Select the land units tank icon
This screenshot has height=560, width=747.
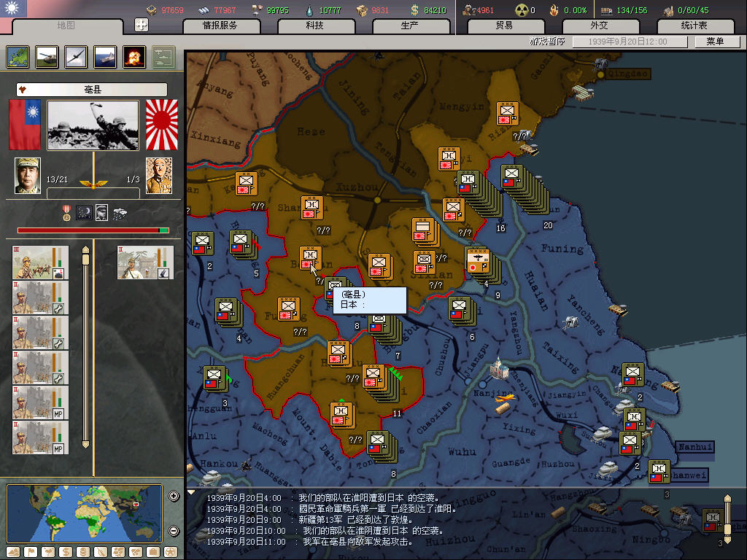(x=47, y=57)
